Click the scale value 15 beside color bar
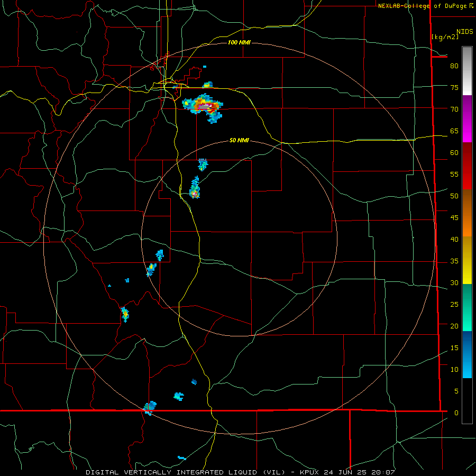Image resolution: width=476 pixels, height=476 pixels. tap(454, 347)
